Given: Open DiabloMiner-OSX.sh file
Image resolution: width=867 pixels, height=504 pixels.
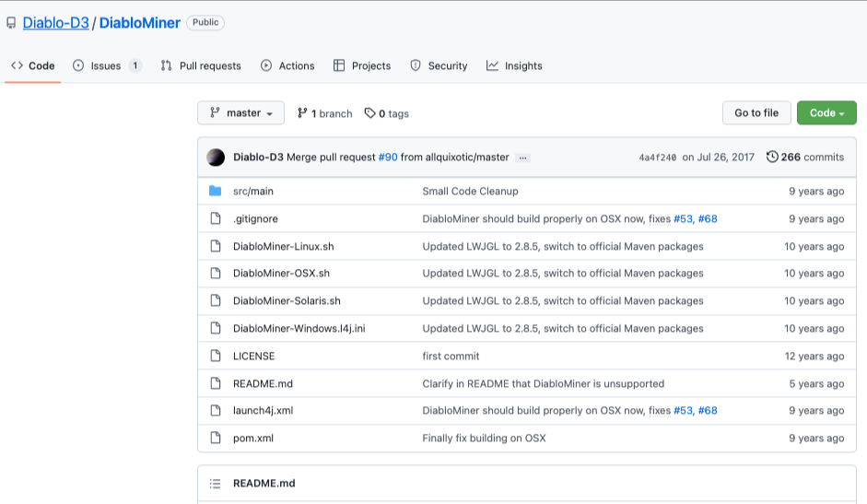Looking at the screenshot, I should click(x=281, y=274).
